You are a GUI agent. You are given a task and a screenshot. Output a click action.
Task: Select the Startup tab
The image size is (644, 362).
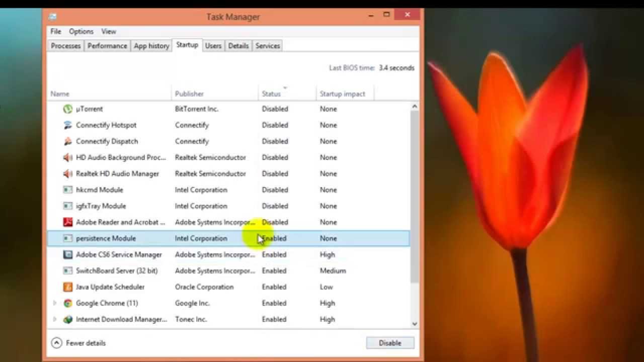[187, 45]
